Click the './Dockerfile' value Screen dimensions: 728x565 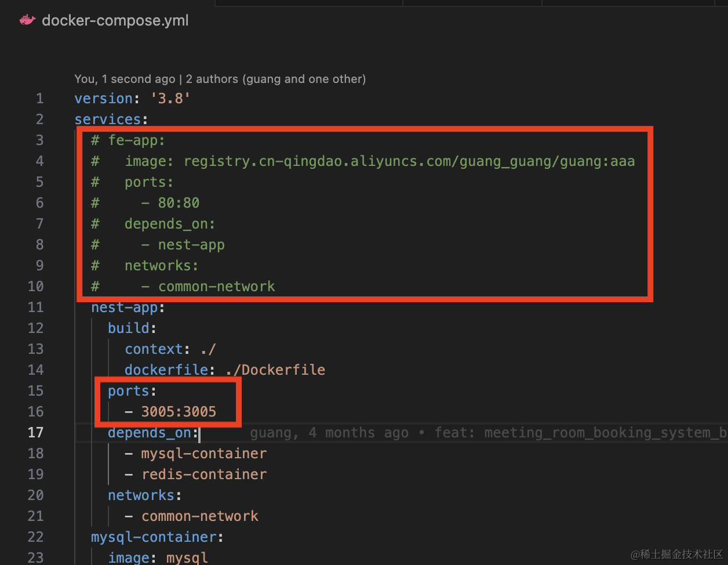[x=275, y=370]
